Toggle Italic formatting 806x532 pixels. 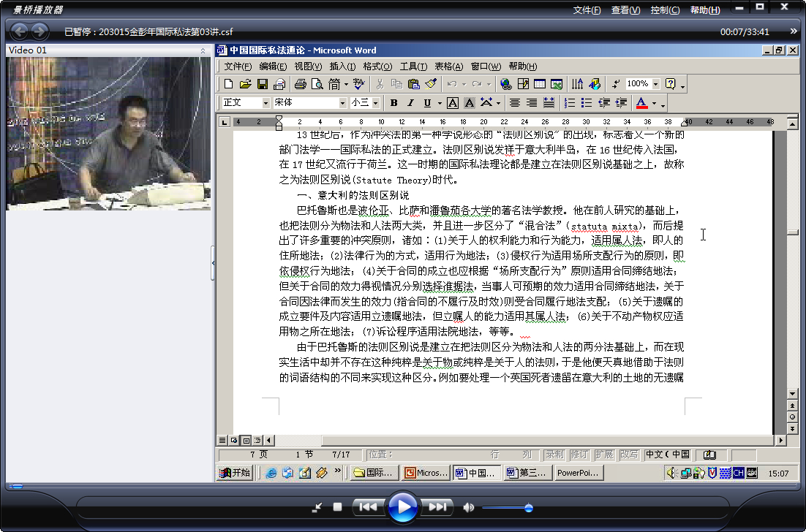[x=410, y=103]
